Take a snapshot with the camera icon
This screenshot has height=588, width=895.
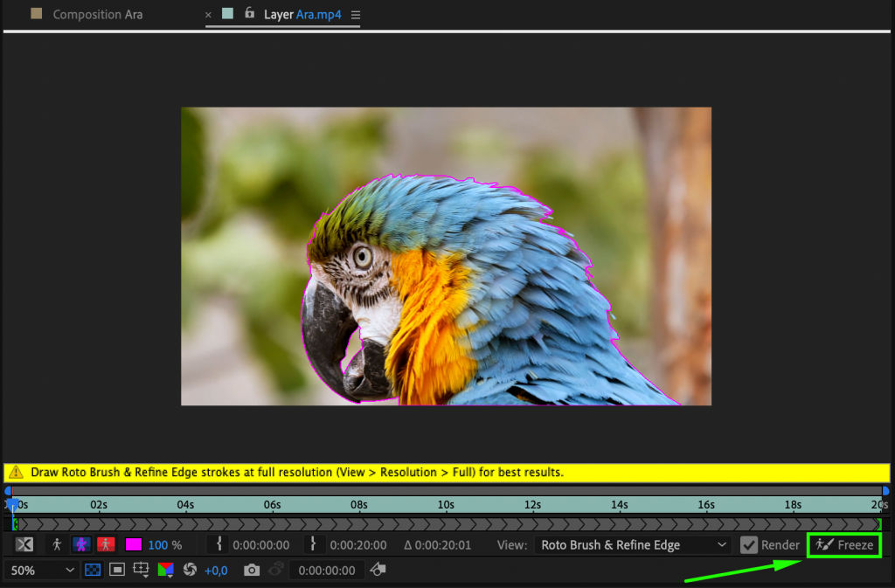point(252,570)
